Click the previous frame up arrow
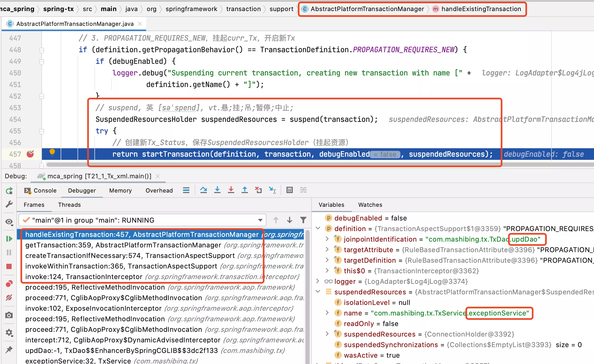 (276, 220)
